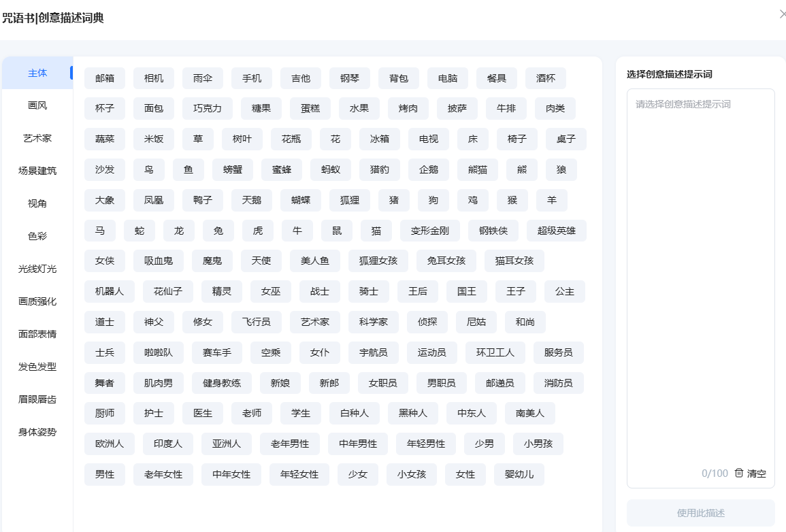
Task: Choose the 凤凰 subject tag
Action: [x=154, y=200]
